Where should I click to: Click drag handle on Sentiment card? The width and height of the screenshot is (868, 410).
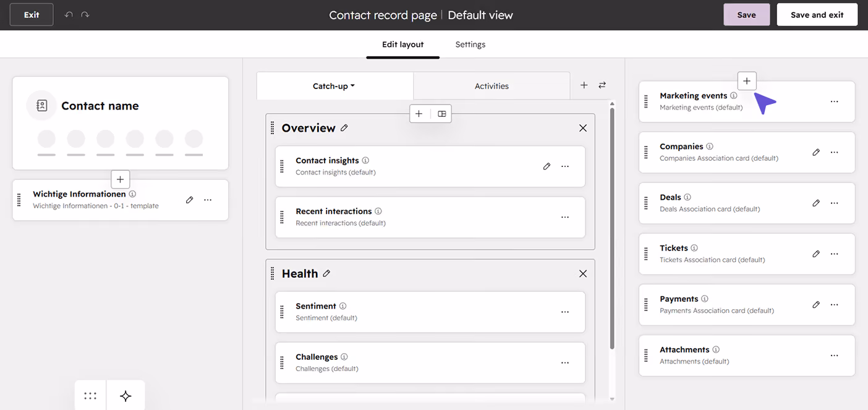282,312
